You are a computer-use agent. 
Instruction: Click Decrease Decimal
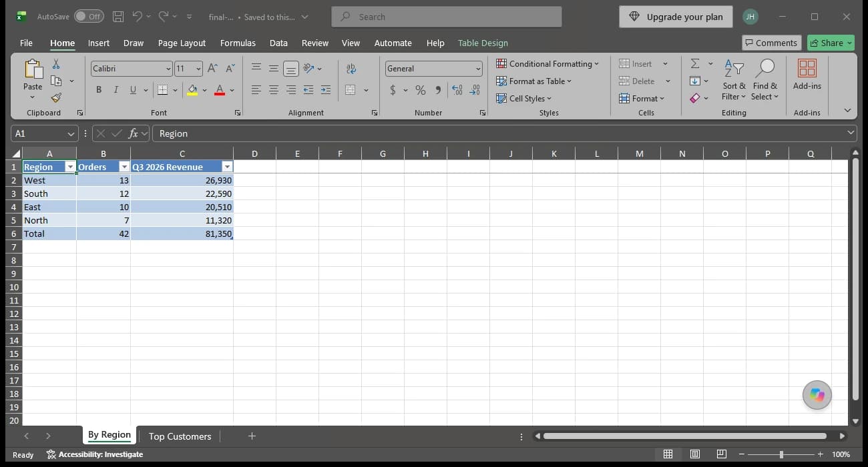[475, 90]
